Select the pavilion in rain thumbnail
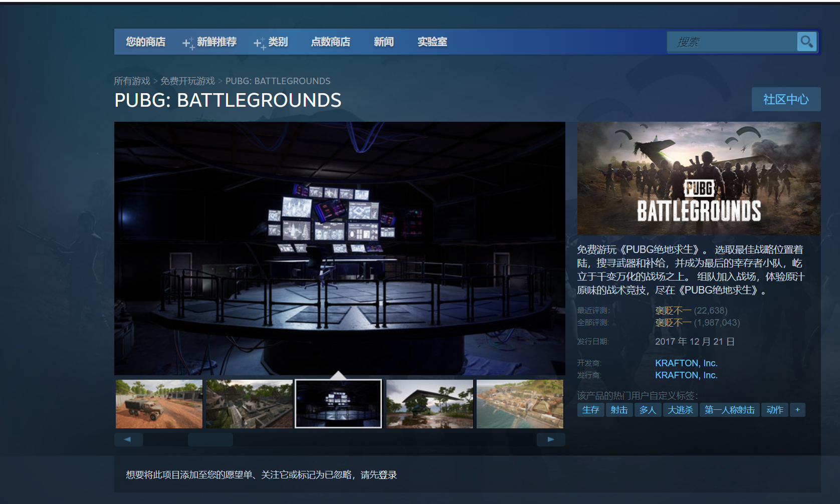Screen dimensions: 840x504 point(430,404)
